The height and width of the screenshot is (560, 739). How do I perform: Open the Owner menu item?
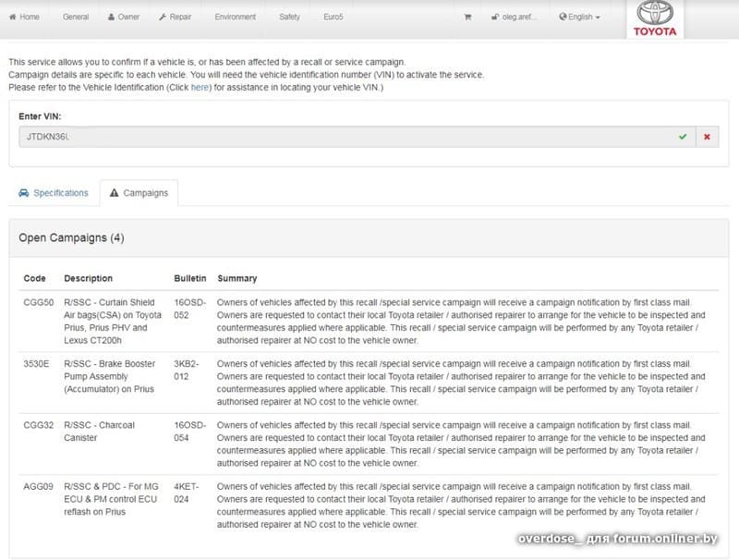click(124, 17)
